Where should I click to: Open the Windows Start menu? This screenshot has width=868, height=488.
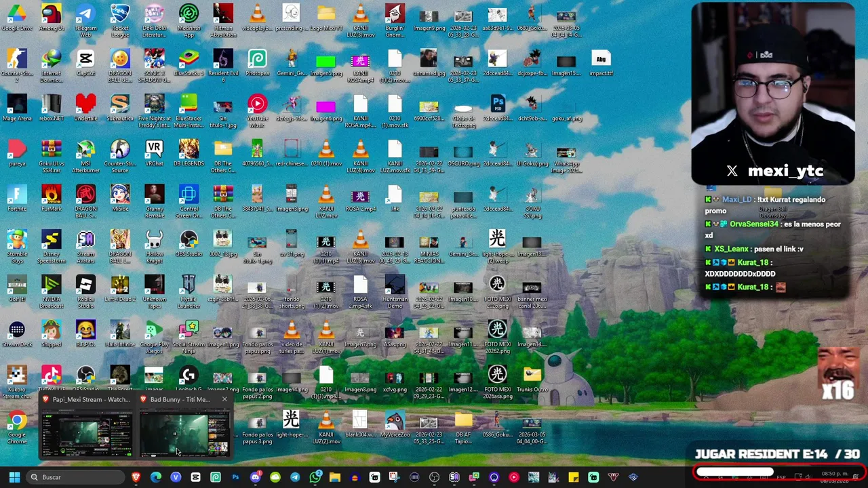click(14, 477)
